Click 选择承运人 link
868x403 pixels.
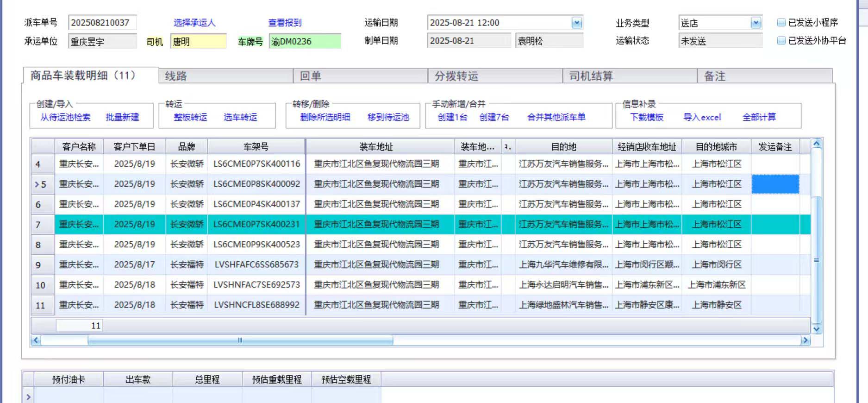(194, 23)
